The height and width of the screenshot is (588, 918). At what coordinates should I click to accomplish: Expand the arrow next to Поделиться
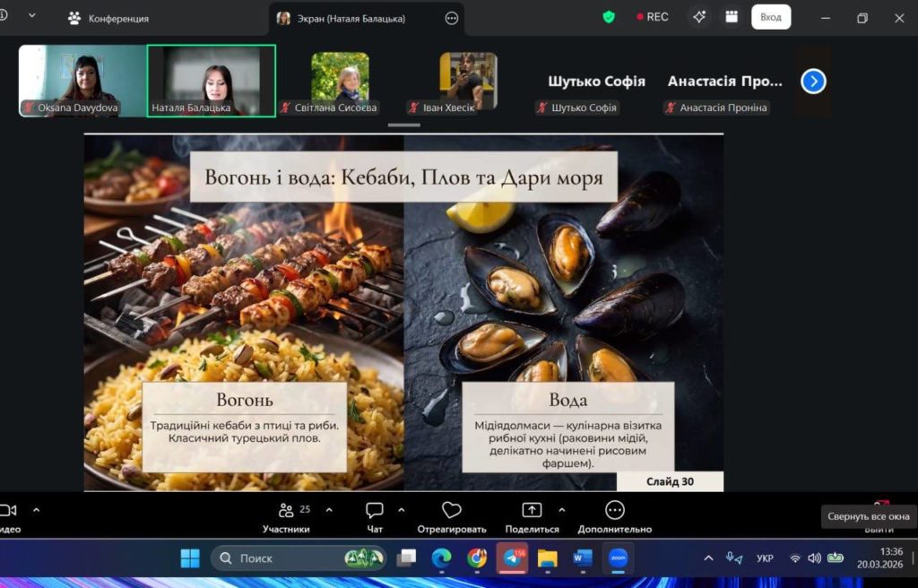(562, 510)
